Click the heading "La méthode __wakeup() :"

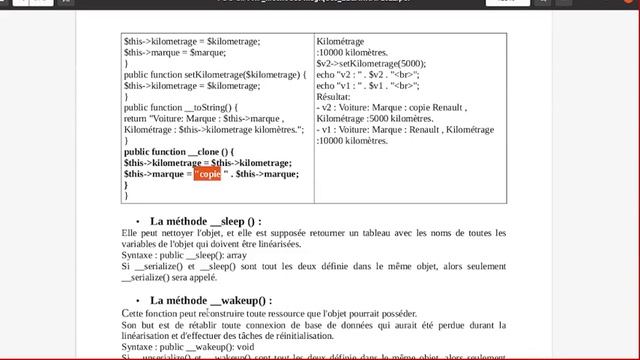click(x=211, y=300)
